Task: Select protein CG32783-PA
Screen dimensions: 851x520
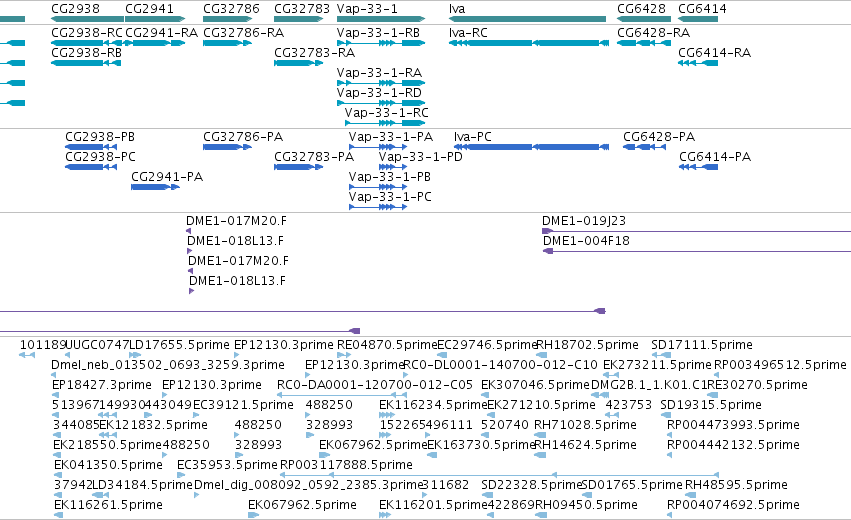Action: (299, 167)
